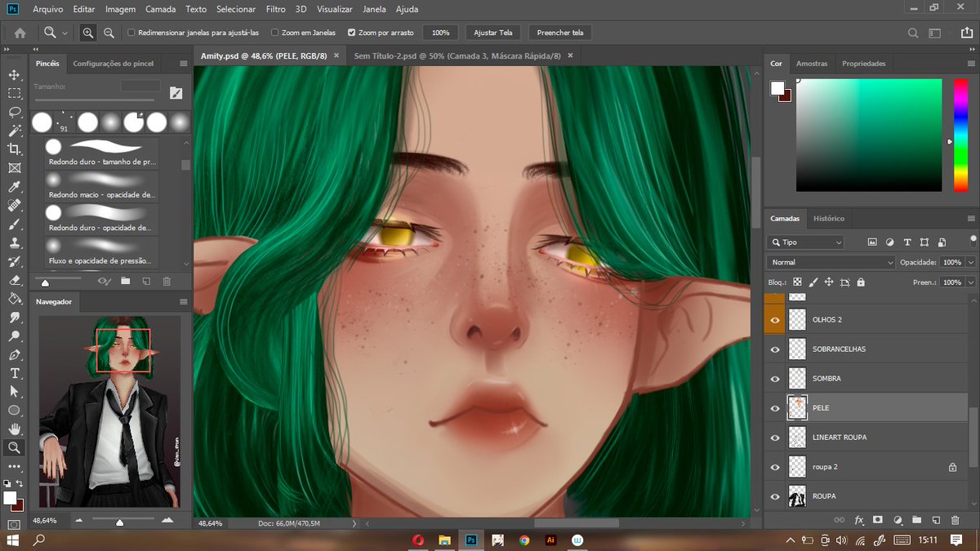Screen dimensions: 980x551
Task: Click the Navegador thumbnail preview
Action: click(x=109, y=411)
